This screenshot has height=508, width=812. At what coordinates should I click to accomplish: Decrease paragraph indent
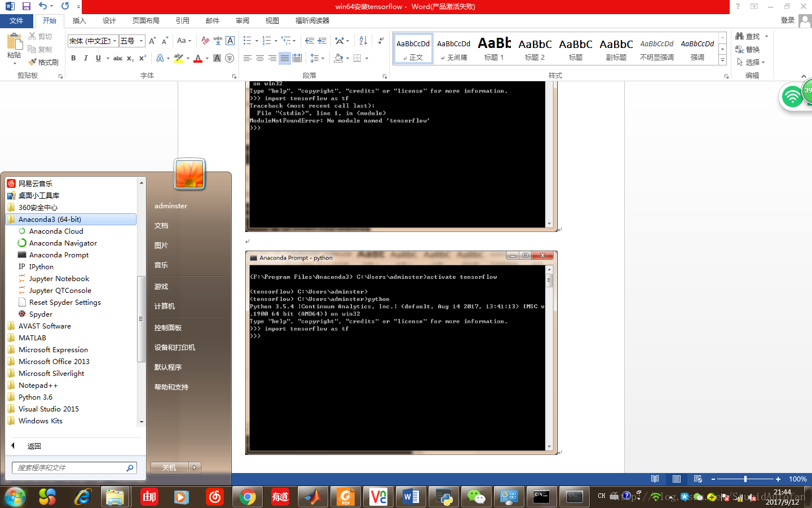coord(310,41)
